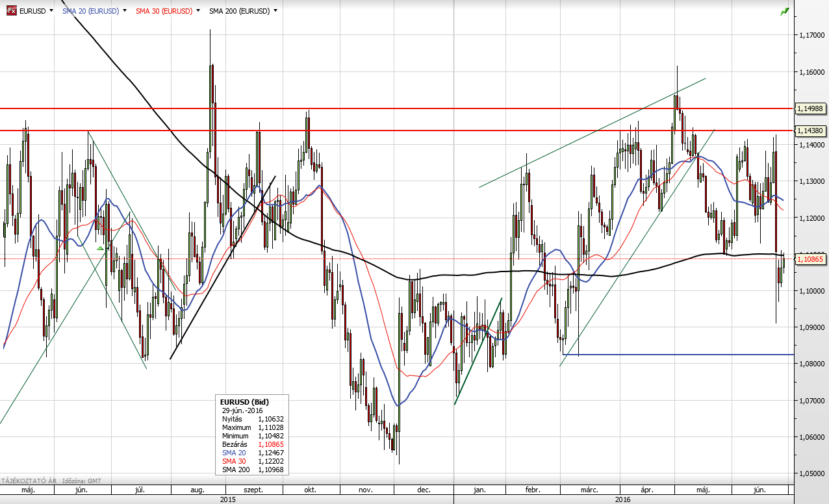The height and width of the screenshot is (504, 829).
Task: Click the EURUSD (Bid) info box title
Action: (x=245, y=403)
